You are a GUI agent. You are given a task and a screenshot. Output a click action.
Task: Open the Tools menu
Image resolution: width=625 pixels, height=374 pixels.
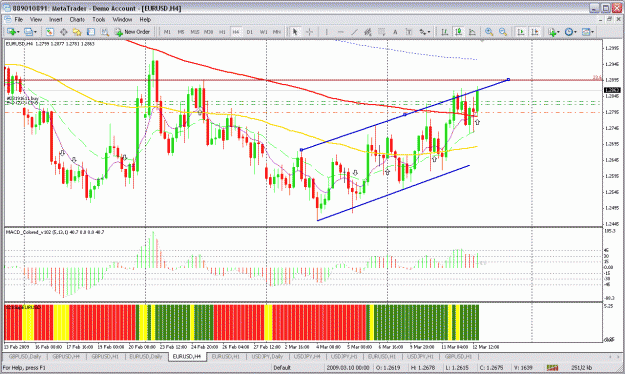(x=99, y=19)
